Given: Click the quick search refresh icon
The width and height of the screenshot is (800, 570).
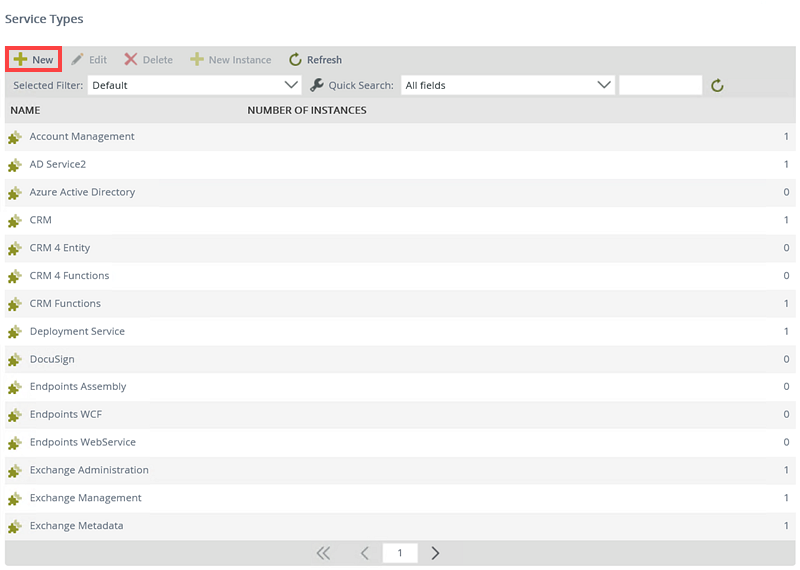Looking at the screenshot, I should point(717,86).
